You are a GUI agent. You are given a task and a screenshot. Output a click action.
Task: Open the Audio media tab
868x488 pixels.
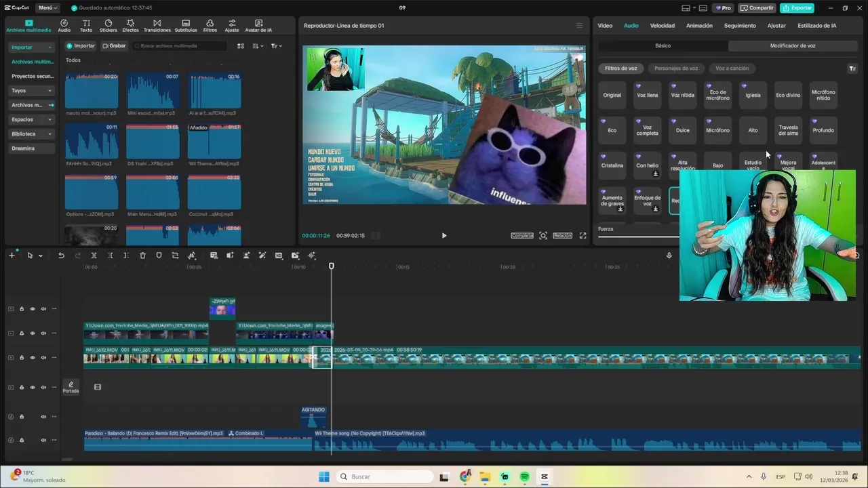(64, 26)
